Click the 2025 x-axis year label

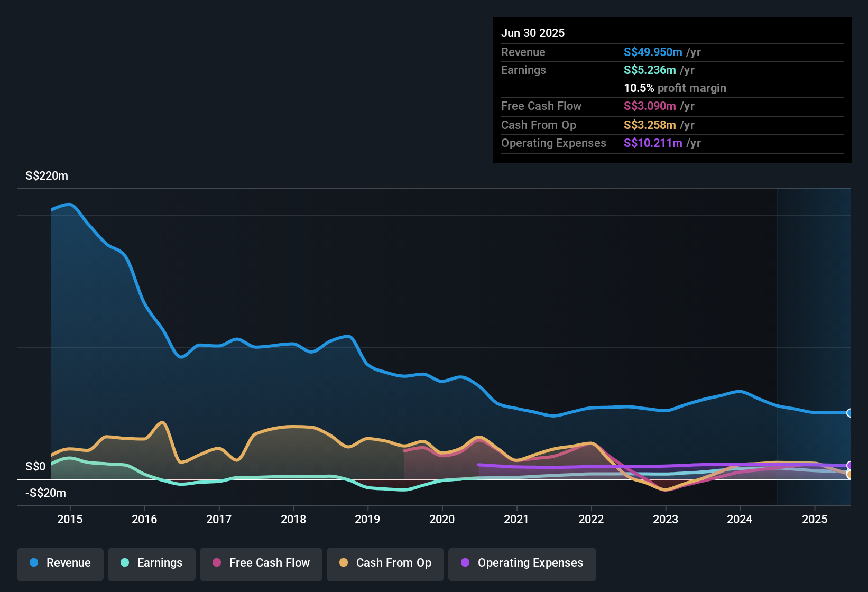tap(815, 519)
